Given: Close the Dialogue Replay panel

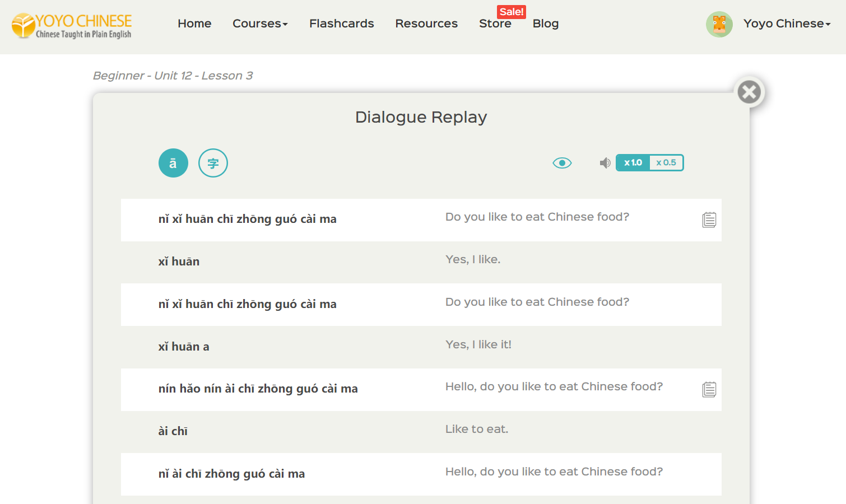Looking at the screenshot, I should tap(749, 92).
